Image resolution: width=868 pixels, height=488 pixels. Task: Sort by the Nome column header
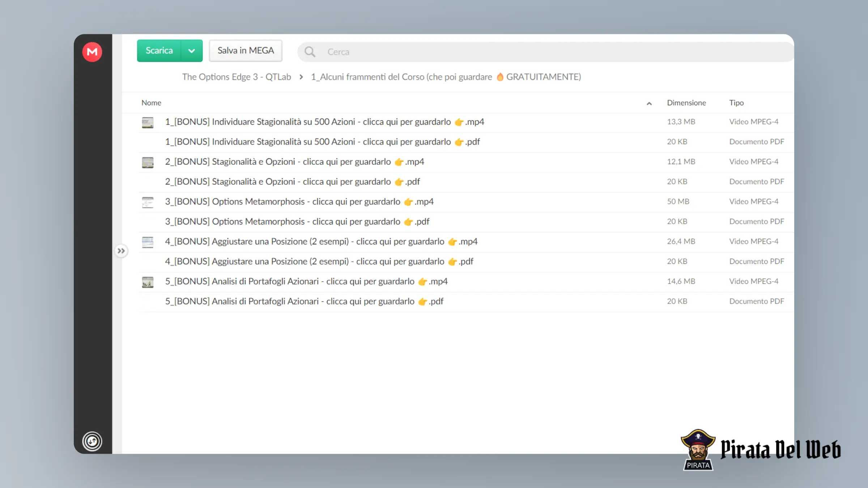pyautogui.click(x=151, y=103)
